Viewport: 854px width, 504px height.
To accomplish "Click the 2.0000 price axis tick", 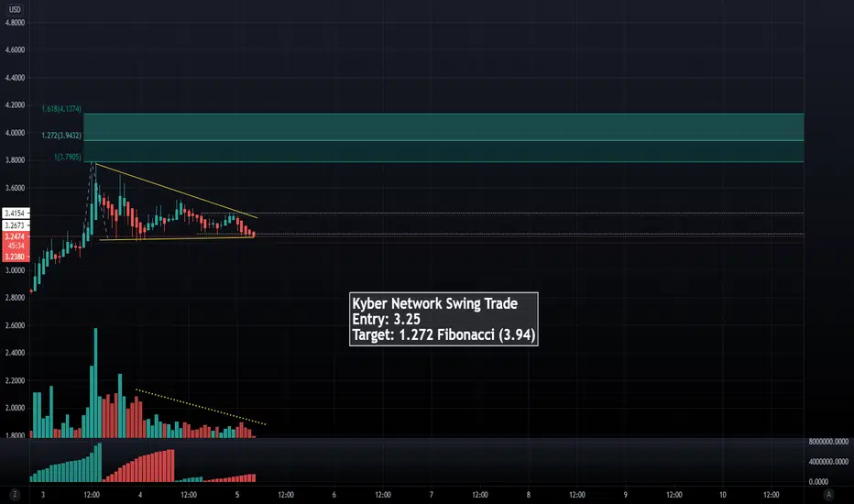I will pos(16,408).
